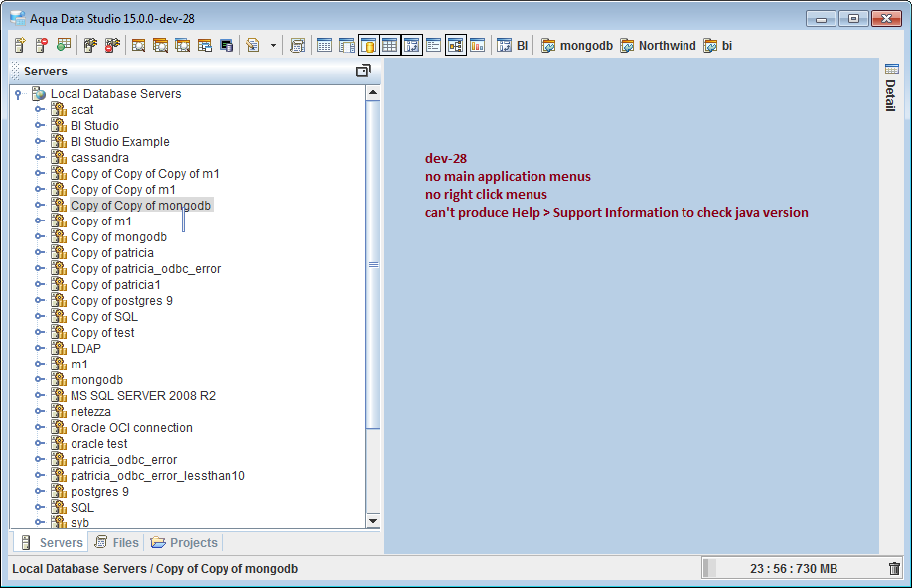
Task: Click the scrollbar up arrow in Servers tree
Action: pyautogui.click(x=373, y=93)
